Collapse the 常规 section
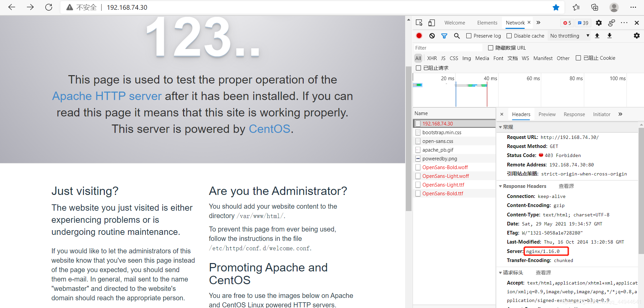 click(500, 127)
